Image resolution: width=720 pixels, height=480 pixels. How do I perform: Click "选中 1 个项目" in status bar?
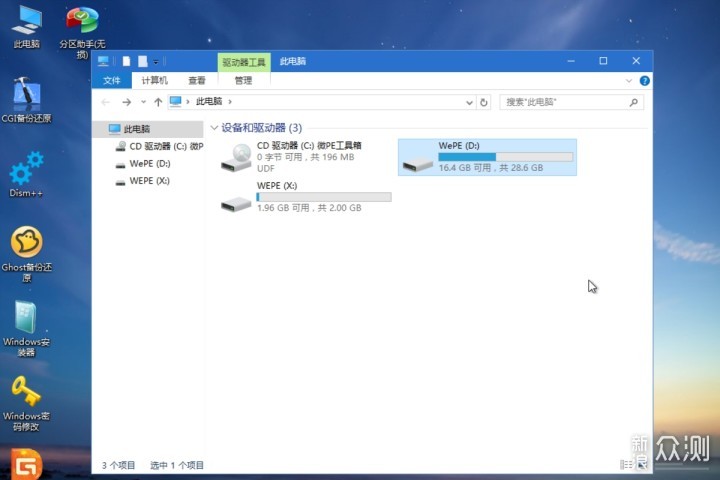(177, 465)
